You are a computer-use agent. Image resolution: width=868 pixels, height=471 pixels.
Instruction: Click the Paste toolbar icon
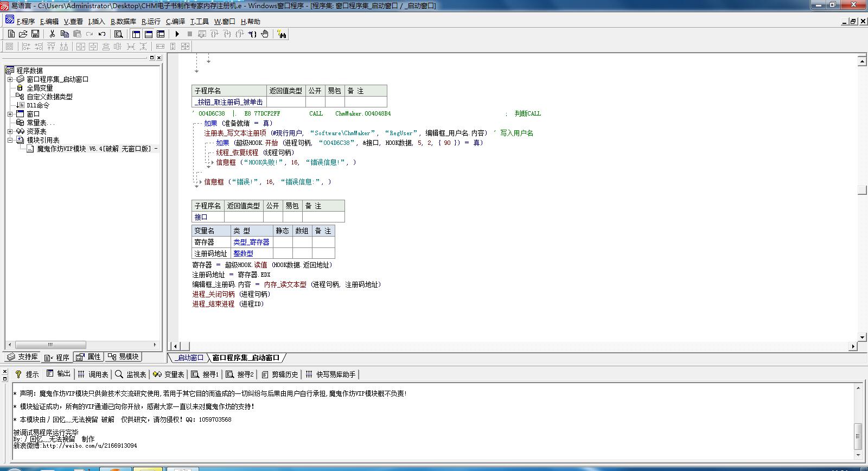pos(77,34)
